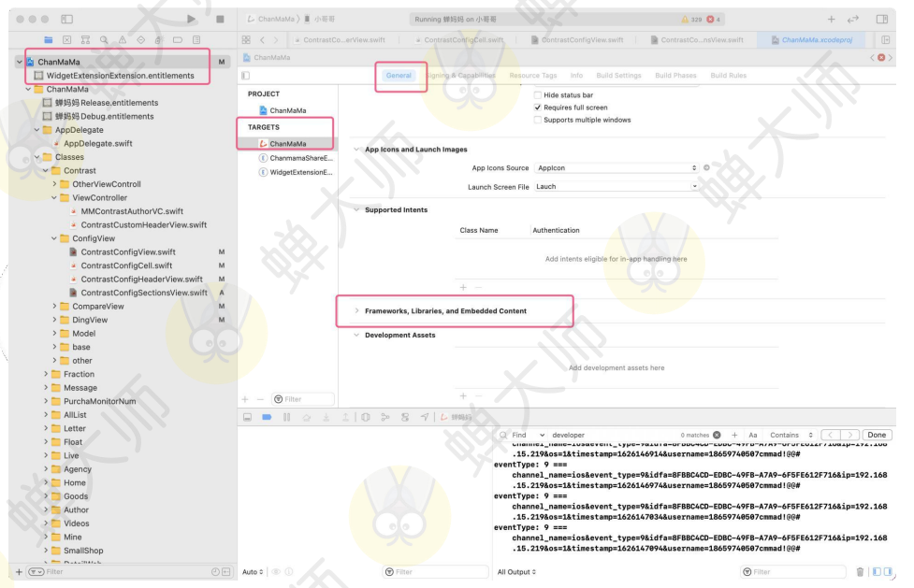
Task: Add a target with the targets list plus
Action: (x=245, y=399)
